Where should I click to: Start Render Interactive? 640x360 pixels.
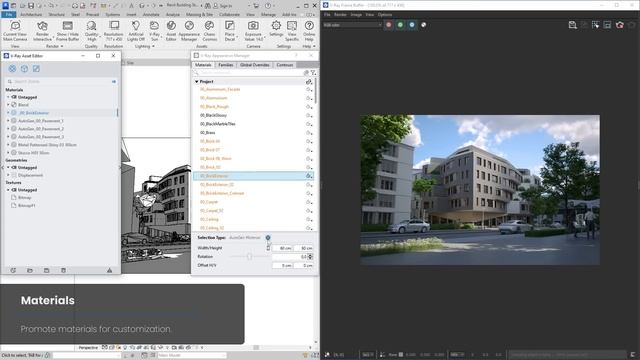point(42,31)
